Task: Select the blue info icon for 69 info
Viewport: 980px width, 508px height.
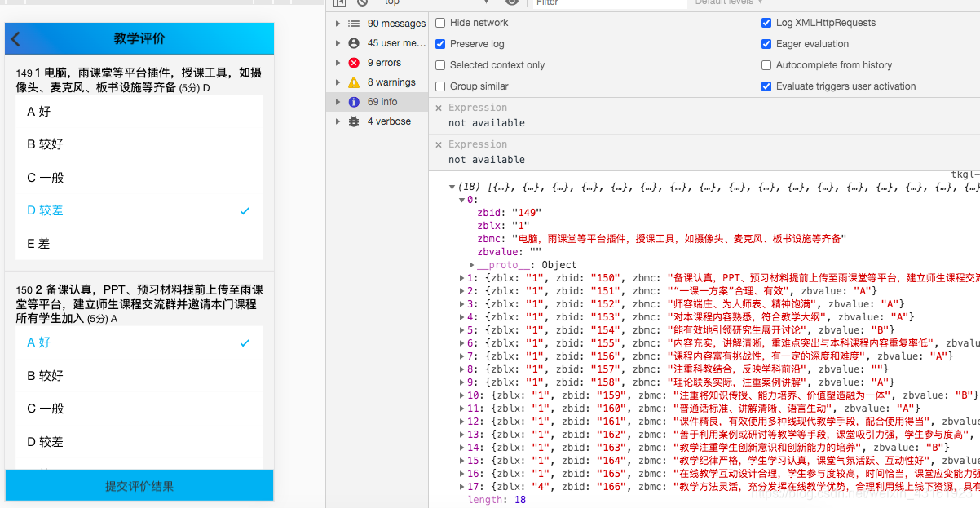Action: tap(354, 102)
